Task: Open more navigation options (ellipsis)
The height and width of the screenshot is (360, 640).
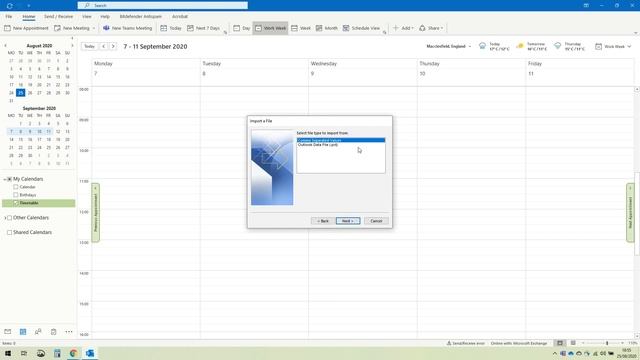Action: coord(69,332)
